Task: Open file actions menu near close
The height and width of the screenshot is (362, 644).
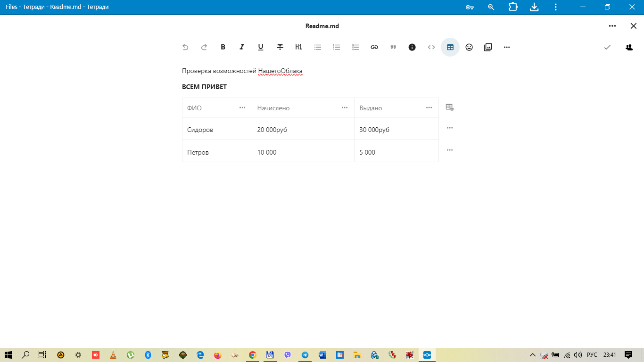Action: 612,26
